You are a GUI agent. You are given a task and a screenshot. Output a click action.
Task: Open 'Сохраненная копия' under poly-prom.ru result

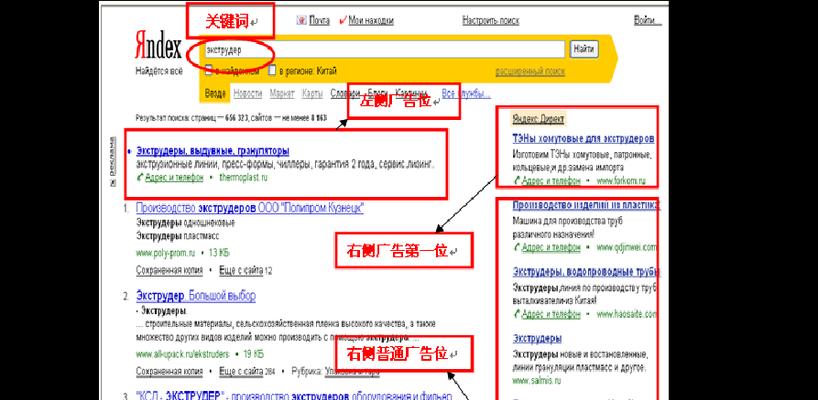coord(169,271)
